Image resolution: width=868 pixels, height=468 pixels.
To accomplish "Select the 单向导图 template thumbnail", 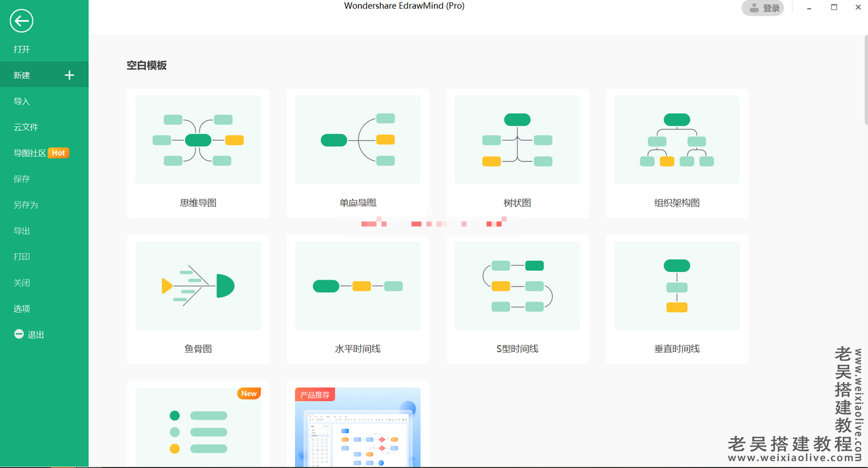I will 358,140.
